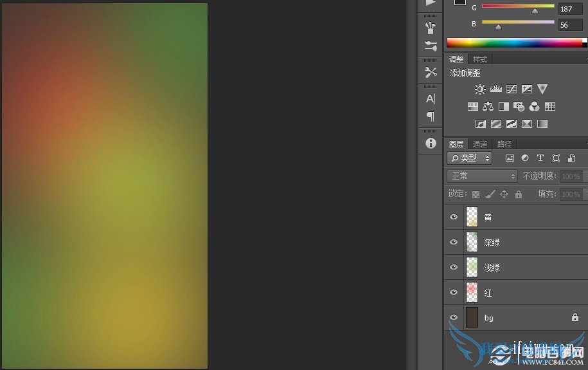Select the 深绿 layer thumbnail

click(x=472, y=242)
